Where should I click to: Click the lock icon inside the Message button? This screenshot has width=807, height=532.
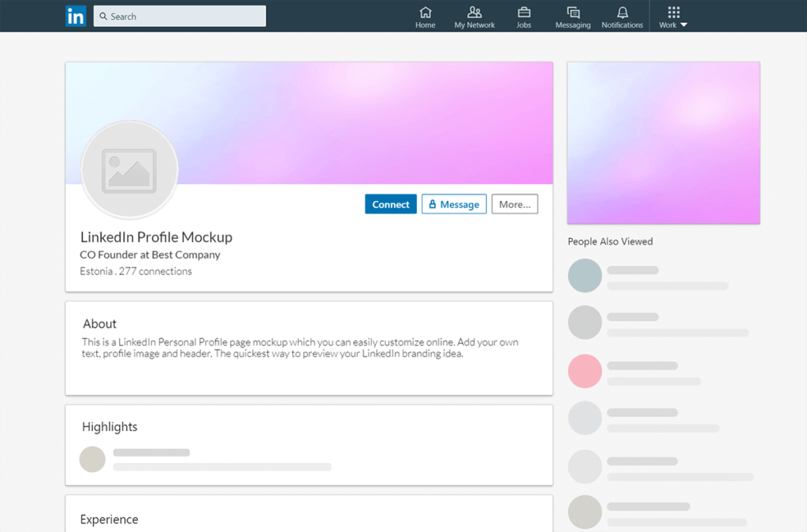432,203
